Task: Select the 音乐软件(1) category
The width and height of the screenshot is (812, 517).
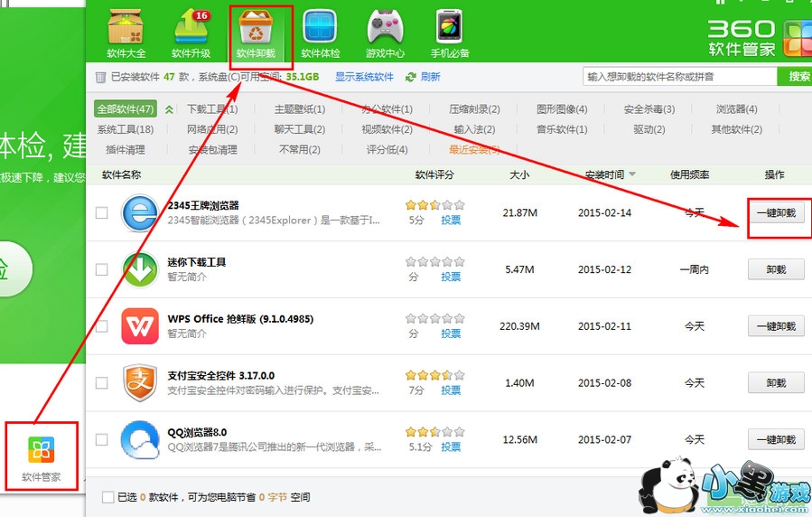Action: [562, 129]
